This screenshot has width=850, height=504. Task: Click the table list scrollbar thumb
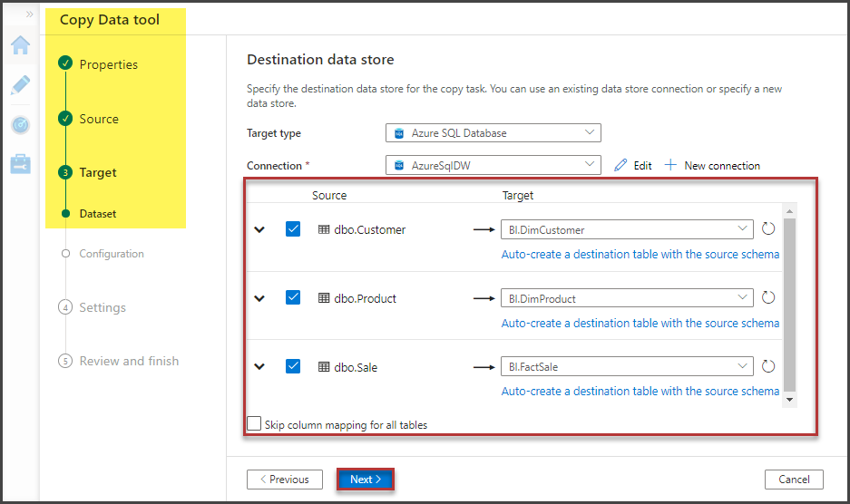(x=790, y=305)
